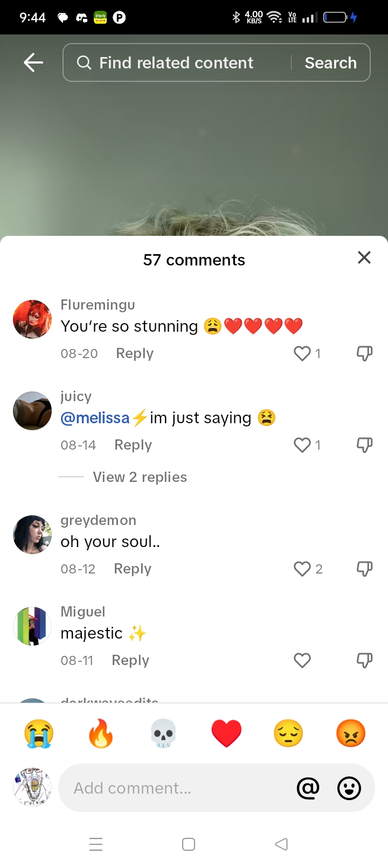The height and width of the screenshot is (868, 388).
Task: Insert the fire emoji
Action: tap(101, 733)
